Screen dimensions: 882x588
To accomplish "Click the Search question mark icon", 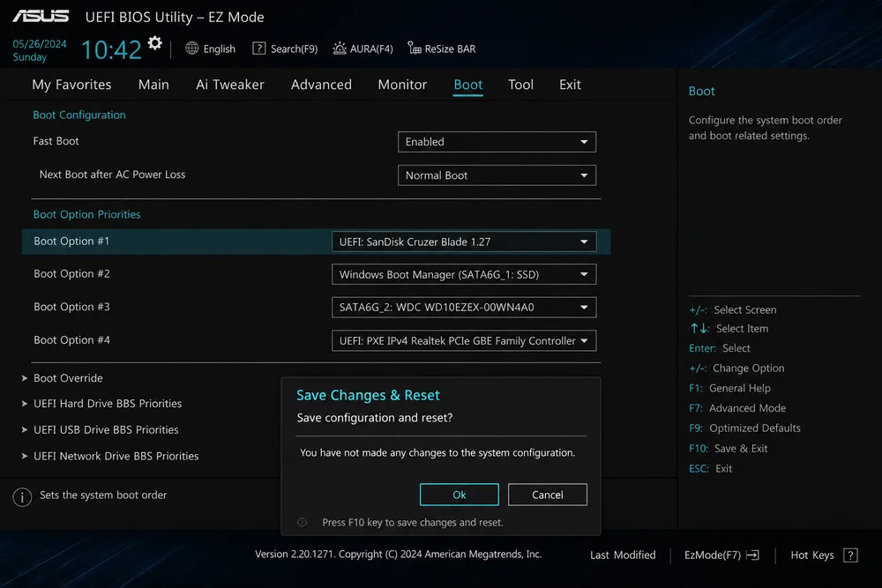I will point(258,48).
